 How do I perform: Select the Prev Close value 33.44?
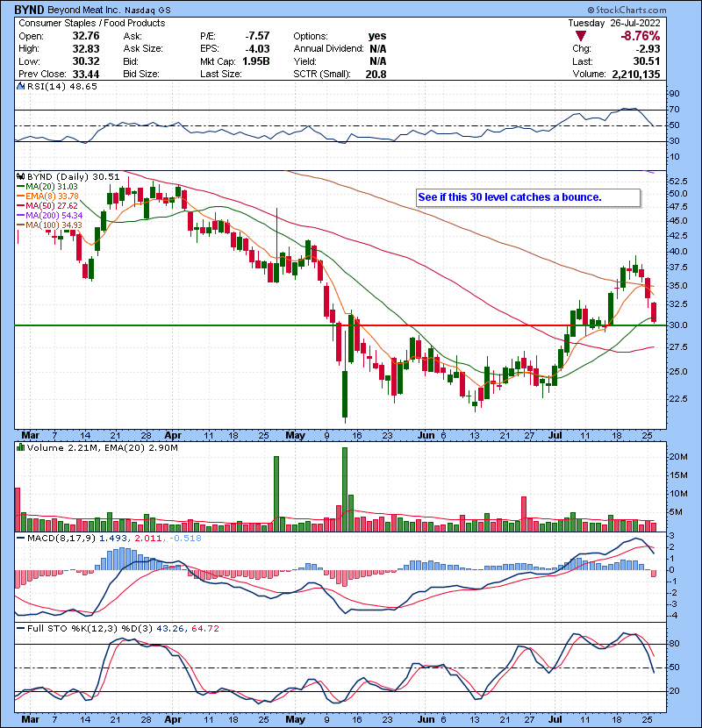(x=86, y=75)
